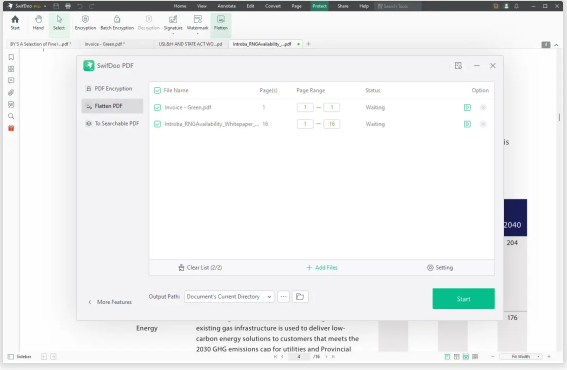567x370 pixels.
Task: Click the green Start button
Action: coord(463,299)
